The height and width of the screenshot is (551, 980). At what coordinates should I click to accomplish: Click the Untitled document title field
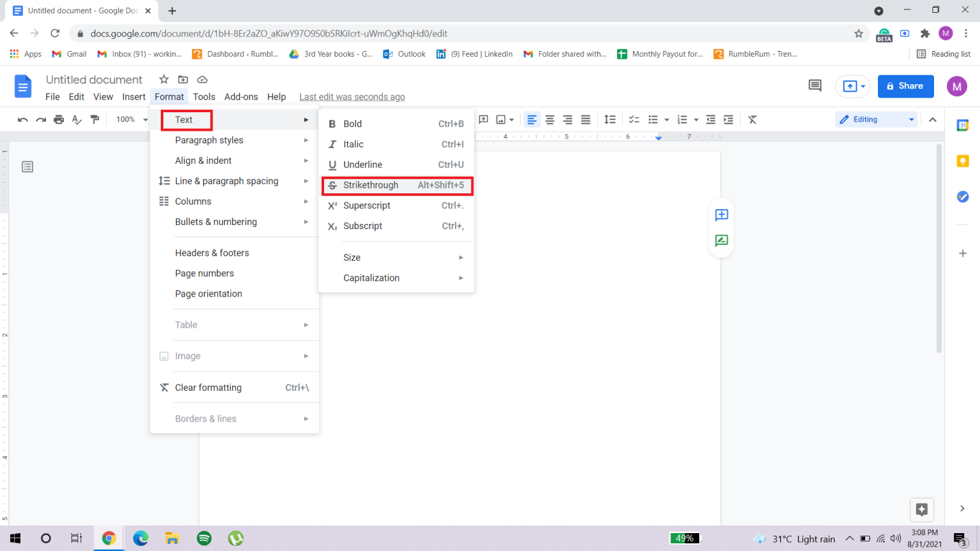tap(94, 80)
